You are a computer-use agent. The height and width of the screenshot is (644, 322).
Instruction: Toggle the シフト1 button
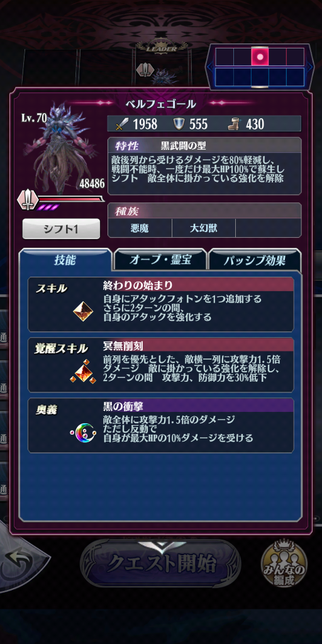tap(61, 229)
